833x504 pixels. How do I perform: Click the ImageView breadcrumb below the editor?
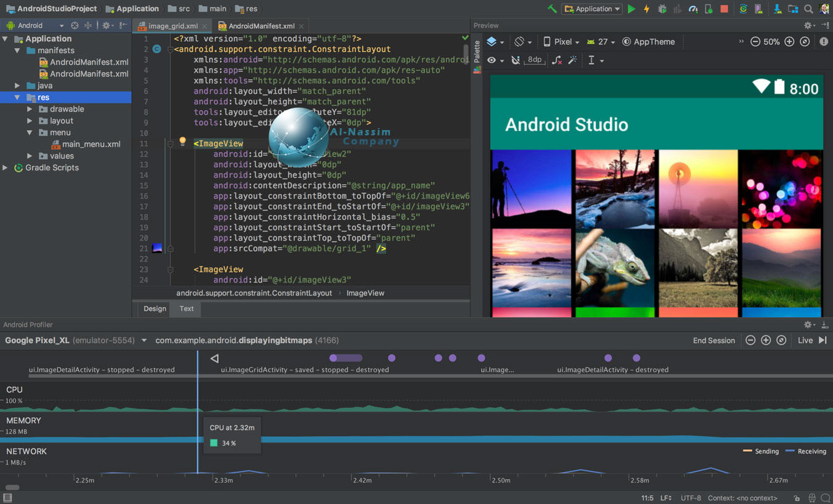coord(365,293)
